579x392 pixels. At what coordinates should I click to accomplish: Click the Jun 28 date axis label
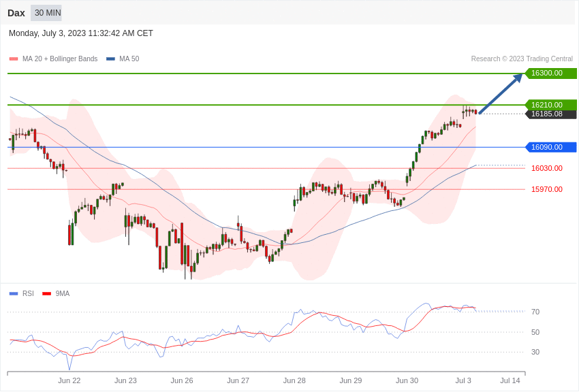294,380
